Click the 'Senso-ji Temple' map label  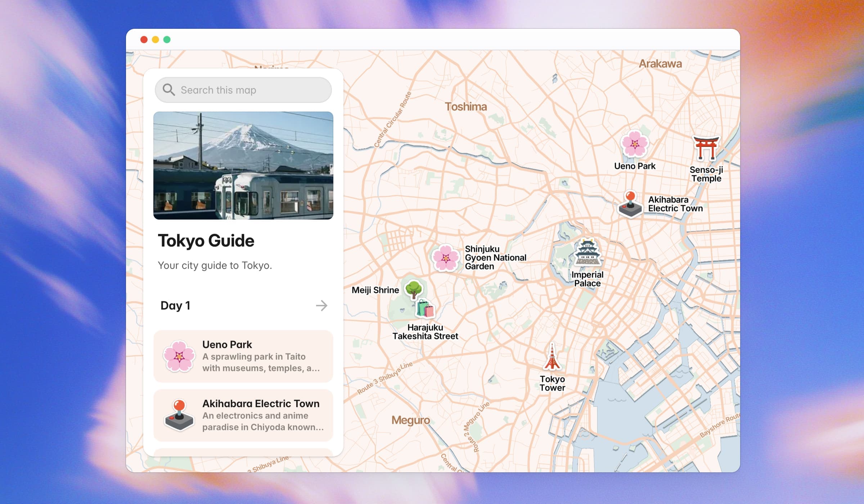click(706, 174)
